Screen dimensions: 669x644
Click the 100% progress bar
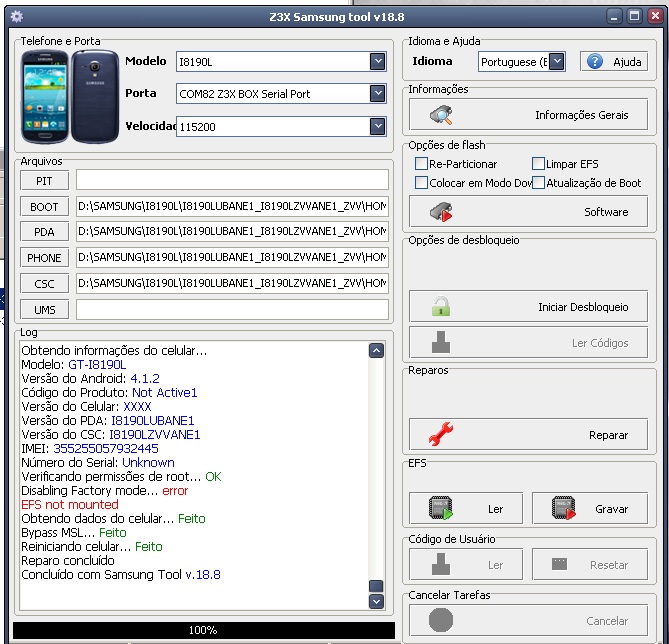[204, 629]
